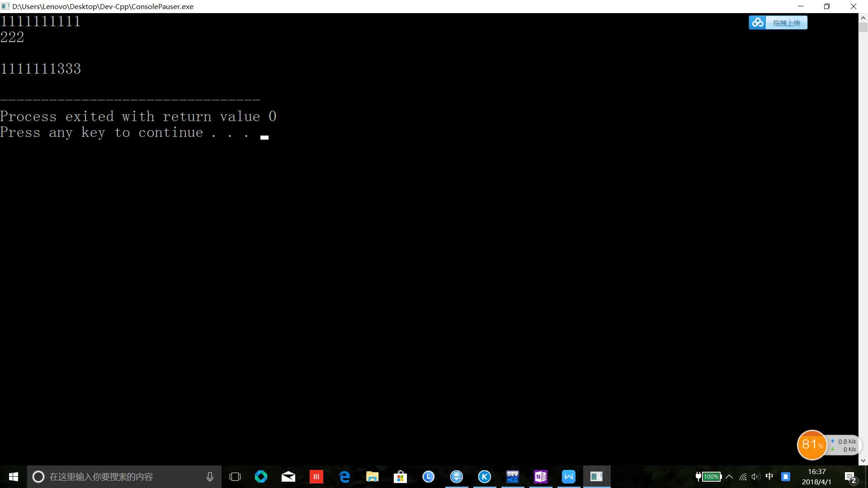Image resolution: width=868 pixels, height=488 pixels.
Task: Click the console scrollbar down arrow
Action: [863, 461]
